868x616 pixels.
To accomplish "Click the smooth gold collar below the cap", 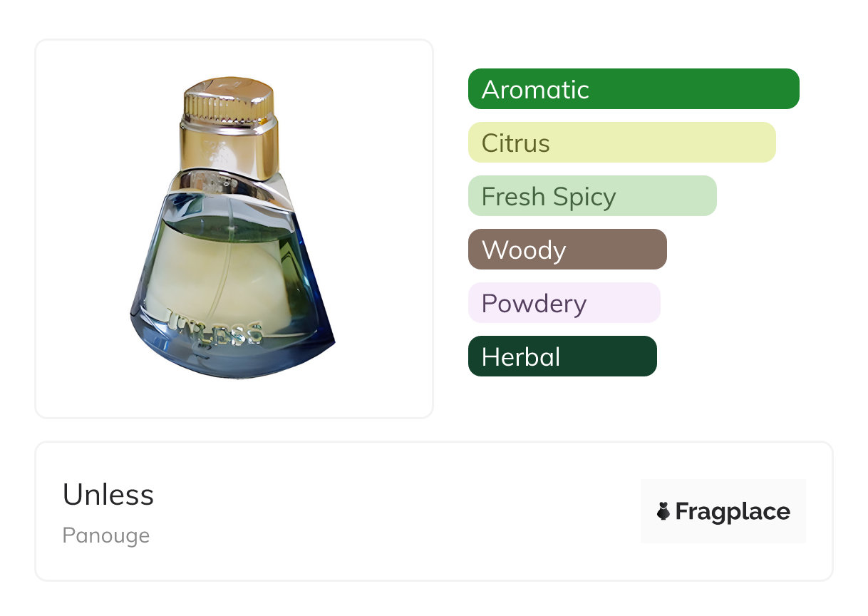I will [x=228, y=151].
